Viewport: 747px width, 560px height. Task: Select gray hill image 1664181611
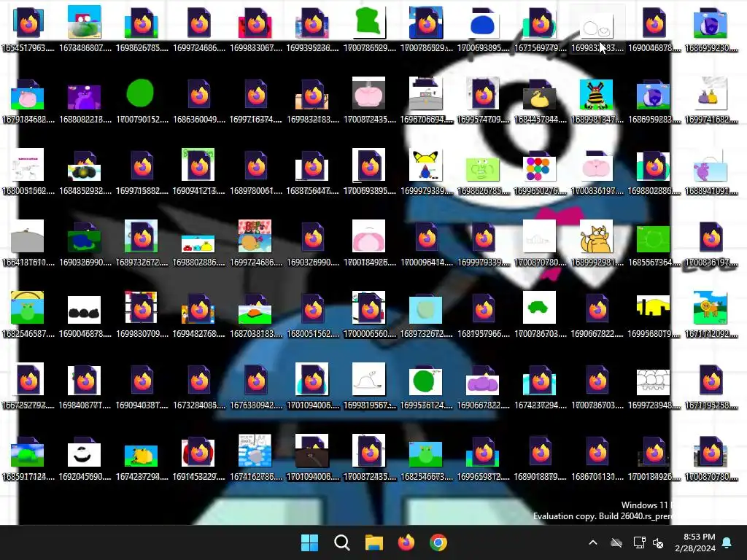pos(28,243)
